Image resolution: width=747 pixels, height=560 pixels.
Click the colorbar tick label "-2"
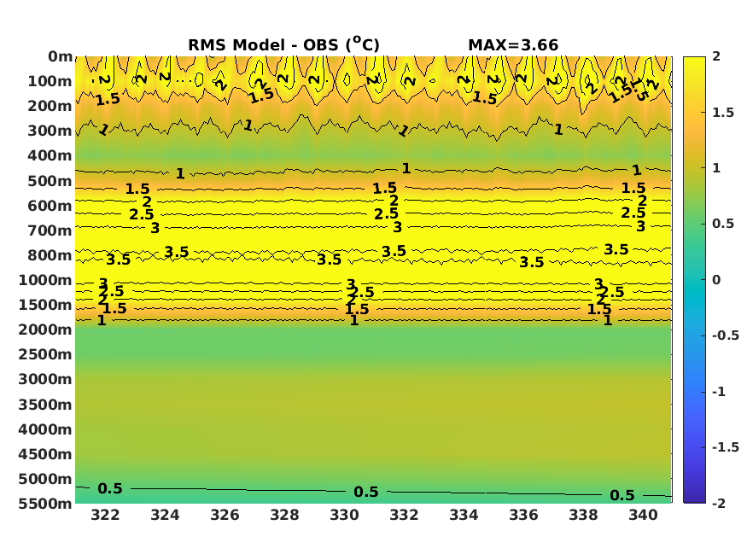tap(719, 504)
